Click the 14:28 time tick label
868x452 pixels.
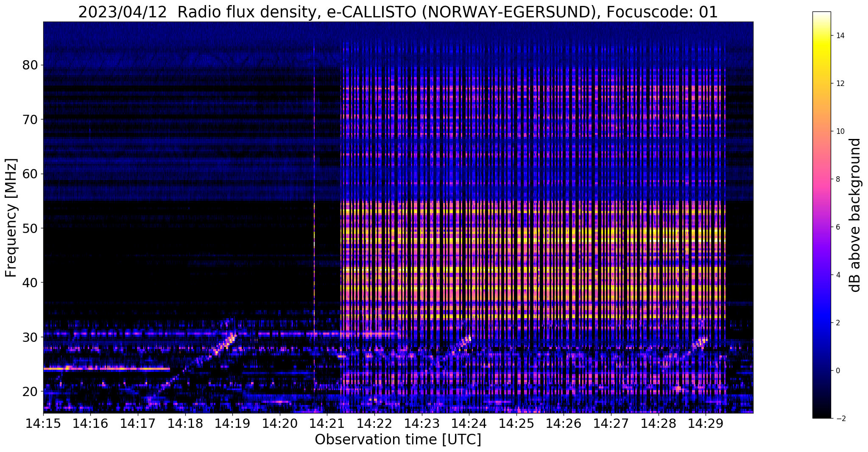pyautogui.click(x=659, y=423)
